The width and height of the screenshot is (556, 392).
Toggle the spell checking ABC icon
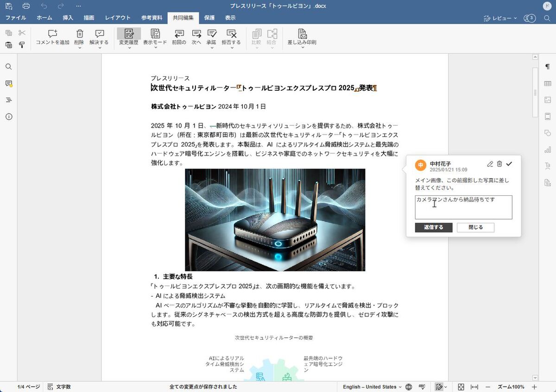click(422, 387)
